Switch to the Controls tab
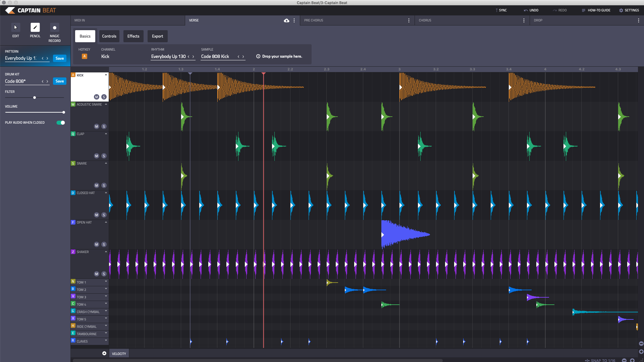644x362 pixels. coord(109,36)
